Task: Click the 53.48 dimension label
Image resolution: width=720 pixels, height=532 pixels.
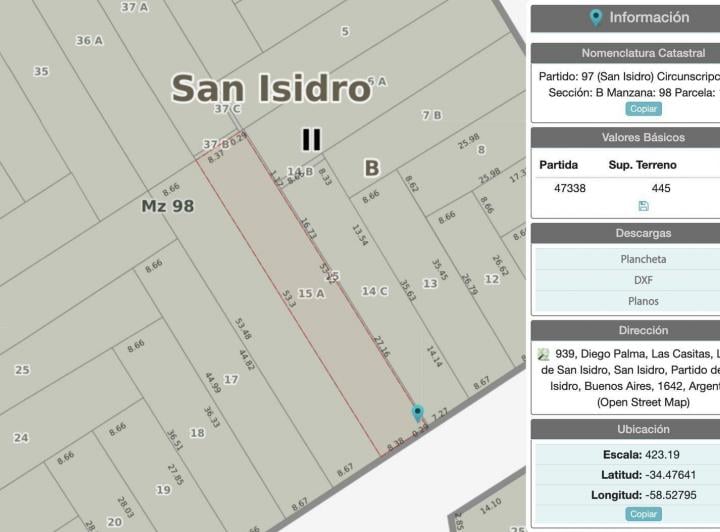Action: [x=243, y=329]
